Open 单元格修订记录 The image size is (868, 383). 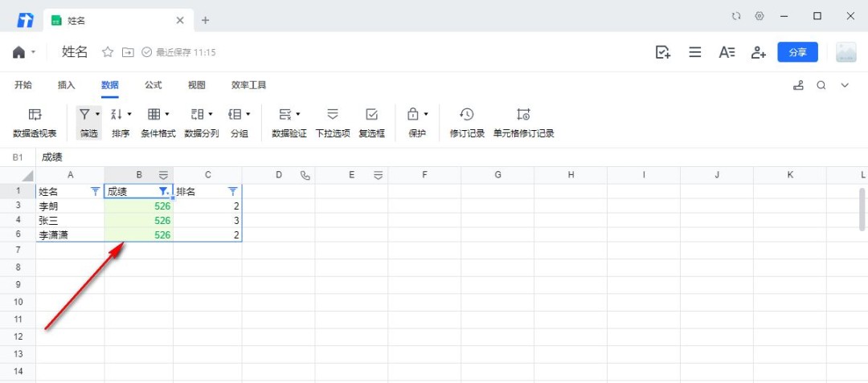(524, 123)
